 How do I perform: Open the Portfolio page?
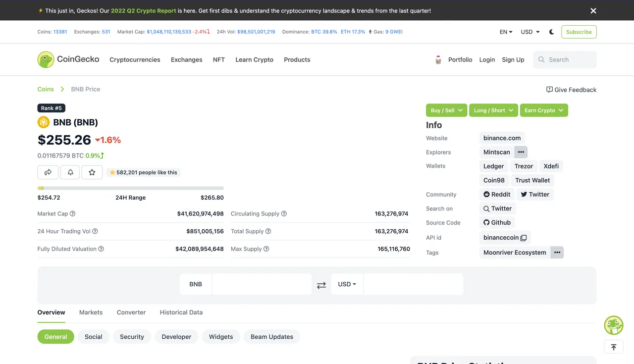coord(460,59)
